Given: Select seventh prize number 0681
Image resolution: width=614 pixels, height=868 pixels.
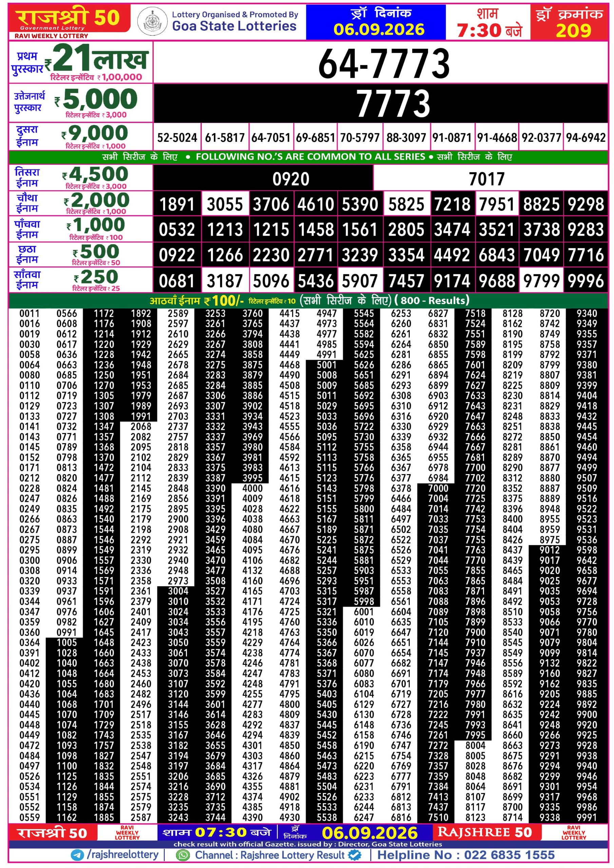Looking at the screenshot, I should point(177,281).
